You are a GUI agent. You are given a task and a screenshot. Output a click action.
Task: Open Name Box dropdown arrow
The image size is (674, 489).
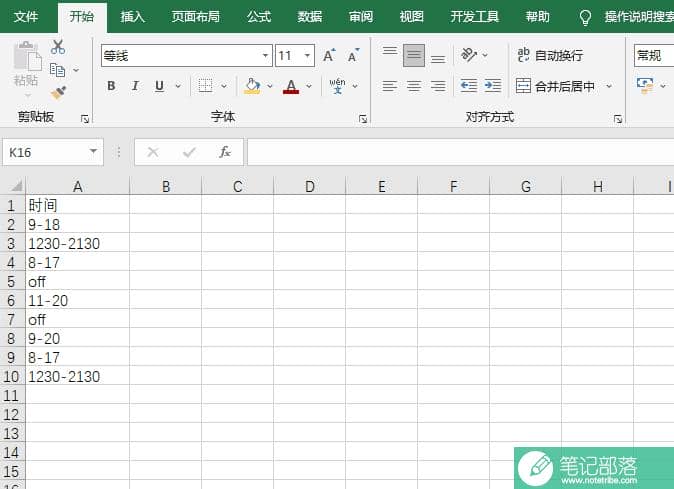[93, 152]
